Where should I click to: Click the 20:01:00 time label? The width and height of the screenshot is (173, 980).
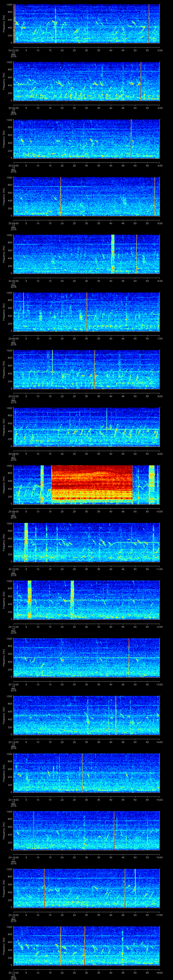[x=13, y=50]
